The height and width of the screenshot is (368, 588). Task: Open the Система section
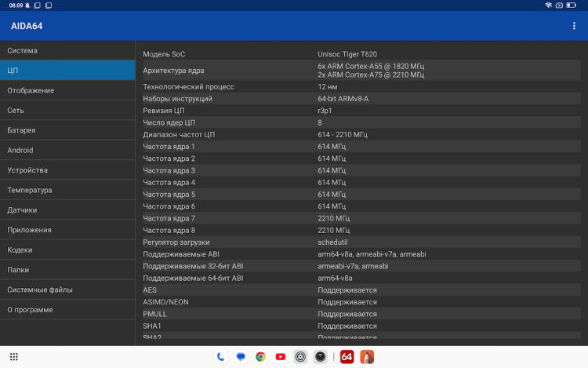pyautogui.click(x=67, y=50)
